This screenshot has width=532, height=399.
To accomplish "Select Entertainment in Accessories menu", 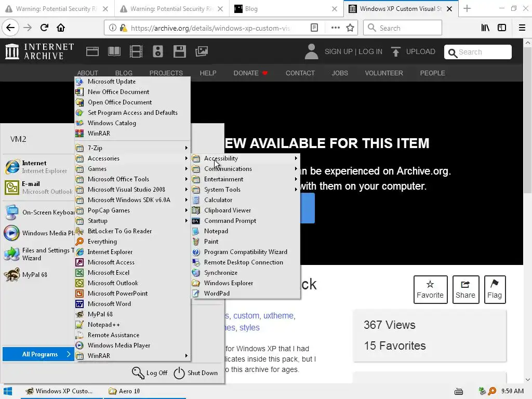I will tap(246, 179).
